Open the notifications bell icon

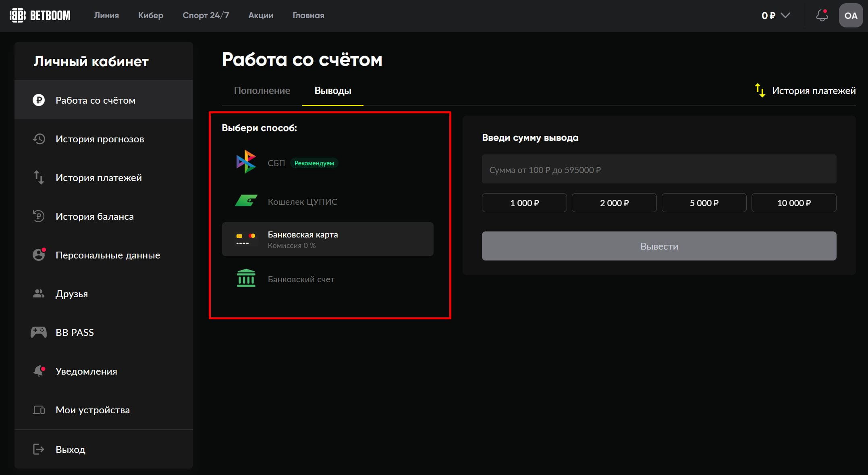[822, 15]
